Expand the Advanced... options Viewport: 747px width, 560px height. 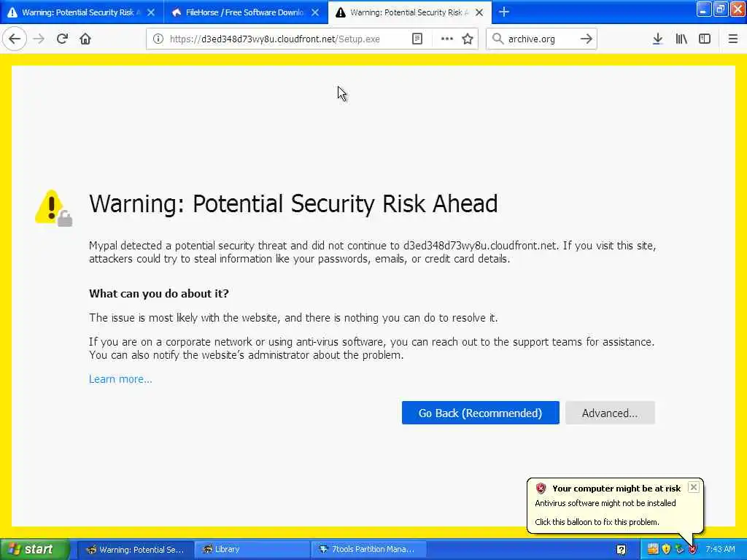coord(610,413)
